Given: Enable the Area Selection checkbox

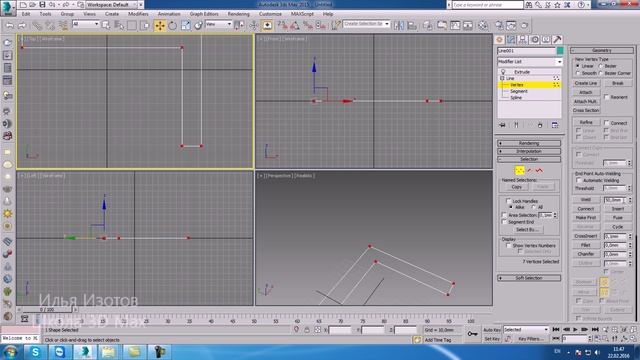Looking at the screenshot, I should coord(504,215).
